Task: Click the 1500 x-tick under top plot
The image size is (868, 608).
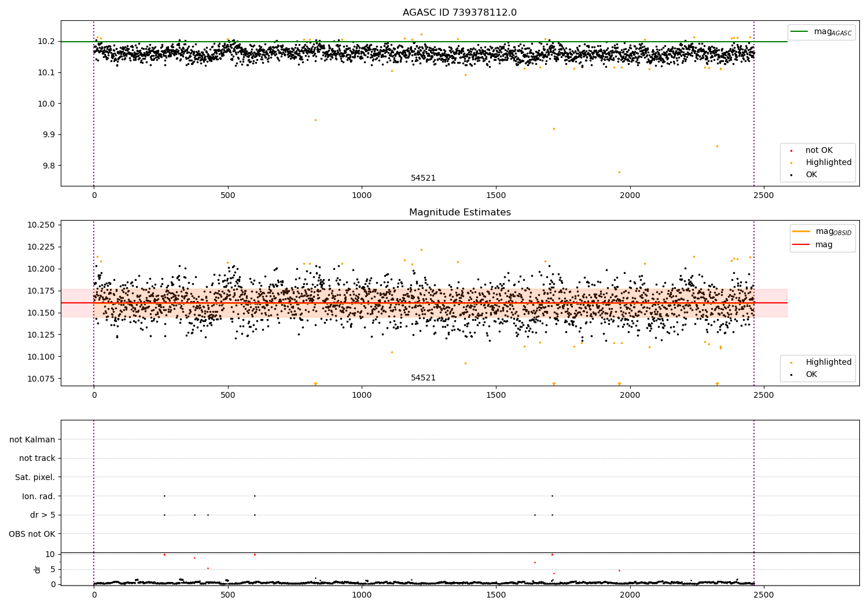Action: pyautogui.click(x=496, y=196)
